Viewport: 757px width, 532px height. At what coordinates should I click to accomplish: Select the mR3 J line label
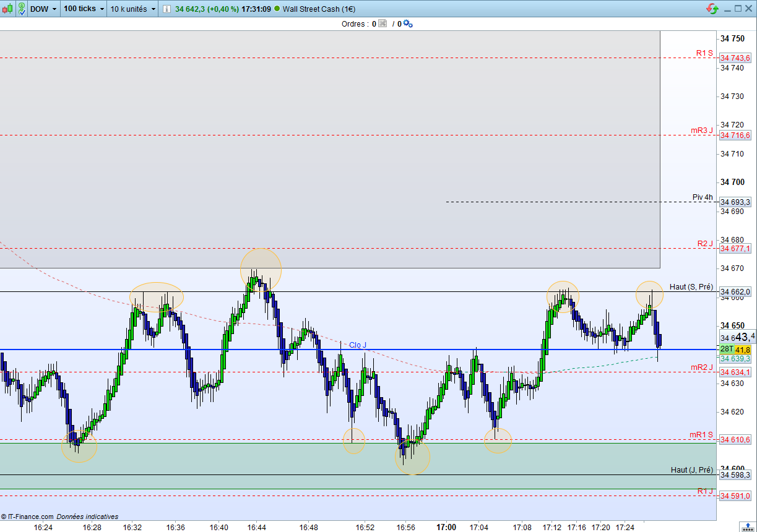pos(702,131)
